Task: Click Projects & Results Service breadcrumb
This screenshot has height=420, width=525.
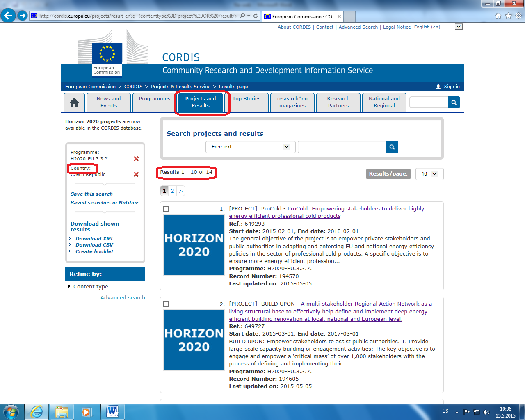Action: (x=180, y=87)
